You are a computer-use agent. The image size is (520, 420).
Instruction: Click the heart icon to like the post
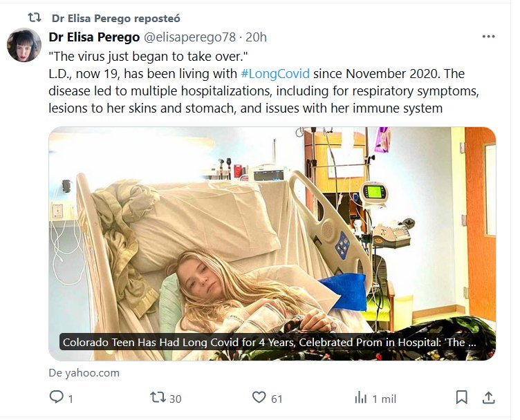pyautogui.click(x=259, y=397)
